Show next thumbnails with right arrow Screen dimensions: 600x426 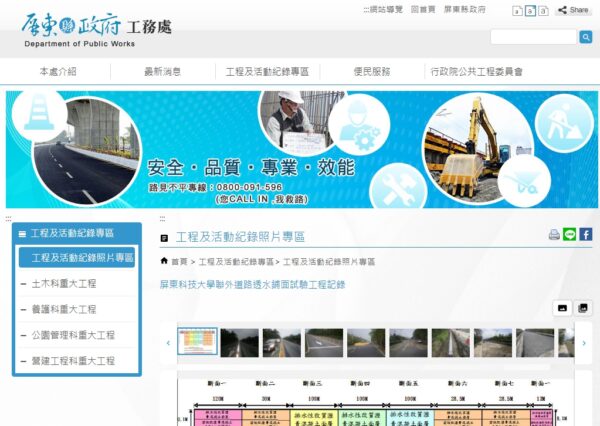584,343
